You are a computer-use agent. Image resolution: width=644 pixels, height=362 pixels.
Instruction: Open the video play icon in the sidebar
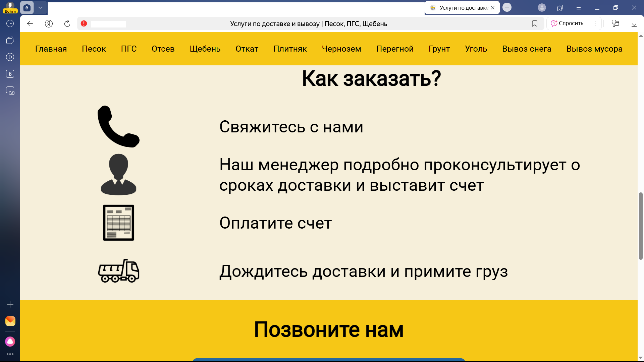click(10, 57)
